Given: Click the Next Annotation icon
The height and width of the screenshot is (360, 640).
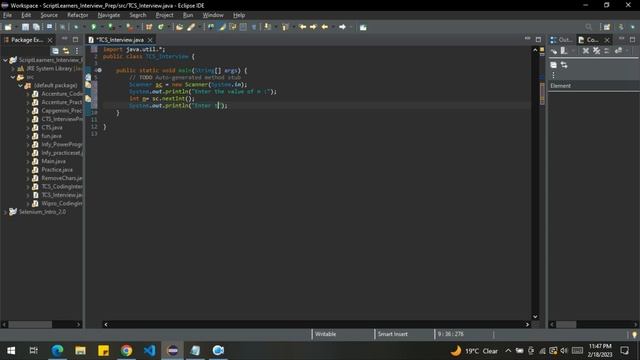Looking at the screenshot, I should tap(267, 27).
